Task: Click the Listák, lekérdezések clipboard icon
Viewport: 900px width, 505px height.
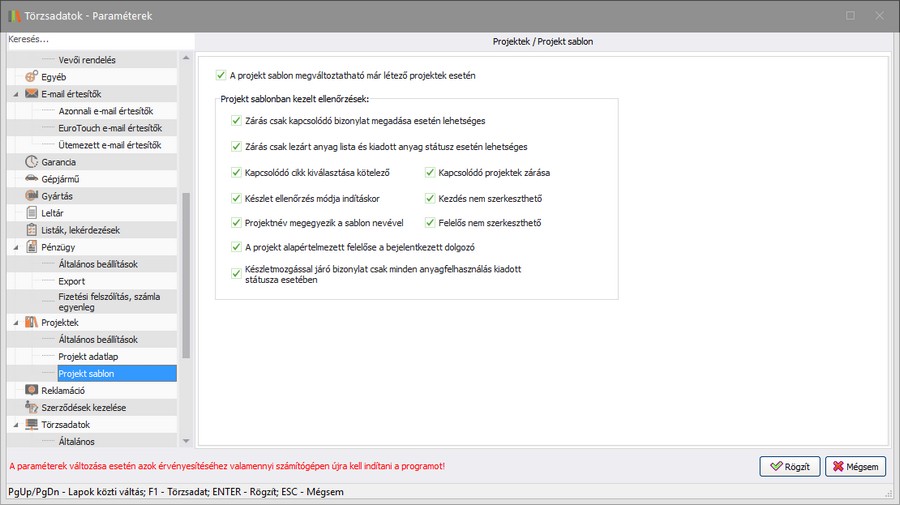Action: click(31, 230)
